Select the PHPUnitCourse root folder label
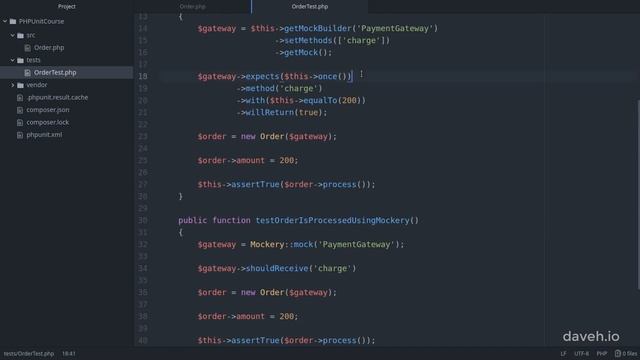 pyautogui.click(x=41, y=21)
